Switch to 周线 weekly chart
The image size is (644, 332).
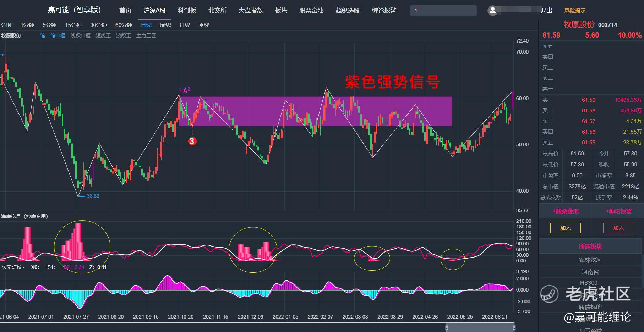(165, 25)
